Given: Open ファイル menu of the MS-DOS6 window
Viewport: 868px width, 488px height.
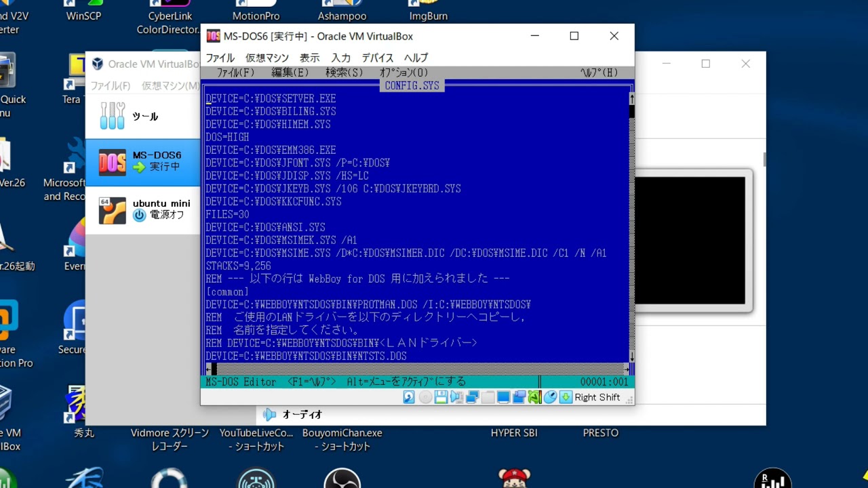Looking at the screenshot, I should pyautogui.click(x=220, y=58).
